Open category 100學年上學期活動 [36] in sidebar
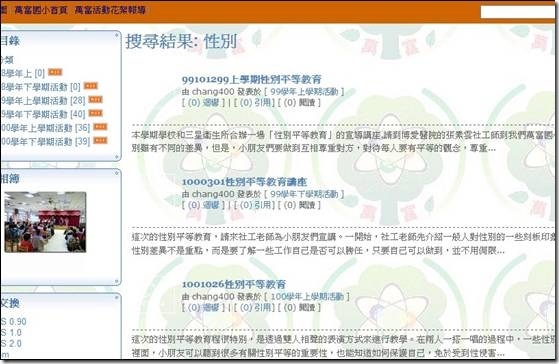The height and width of the screenshot is (364, 559). 45,128
